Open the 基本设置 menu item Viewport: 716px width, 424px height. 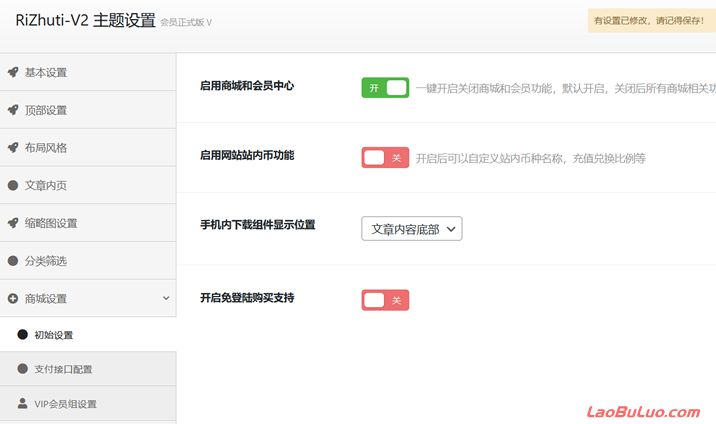coord(88,72)
